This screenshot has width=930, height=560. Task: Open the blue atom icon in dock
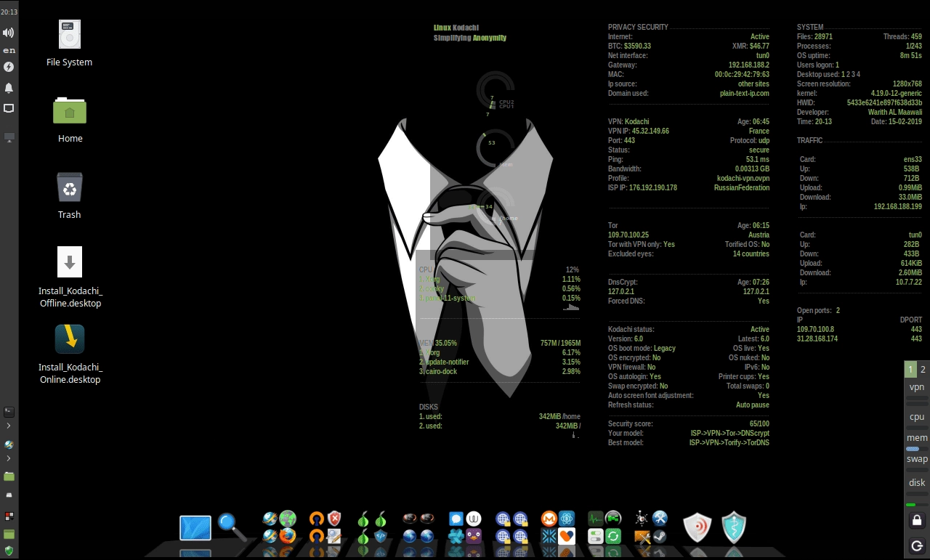tap(566, 519)
